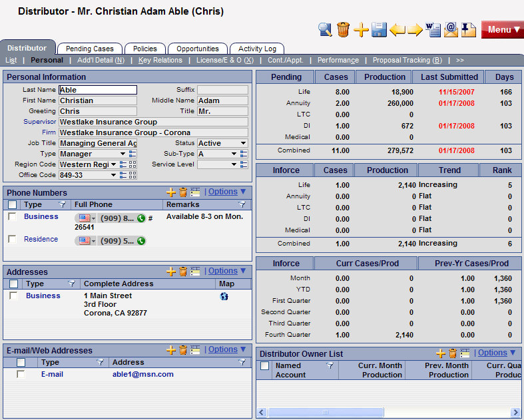Switch to the Pending Cases tab
This screenshot has width=524, height=420.
(90, 49)
